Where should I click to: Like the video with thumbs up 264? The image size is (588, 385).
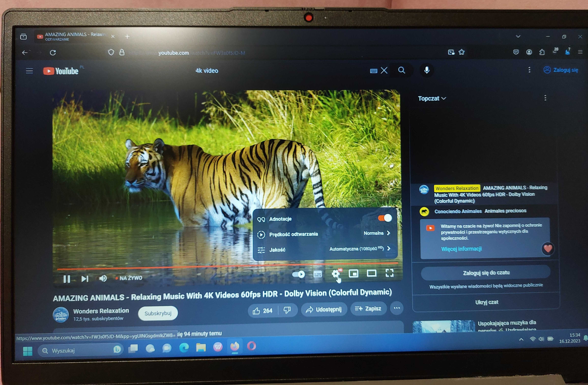pos(263,310)
